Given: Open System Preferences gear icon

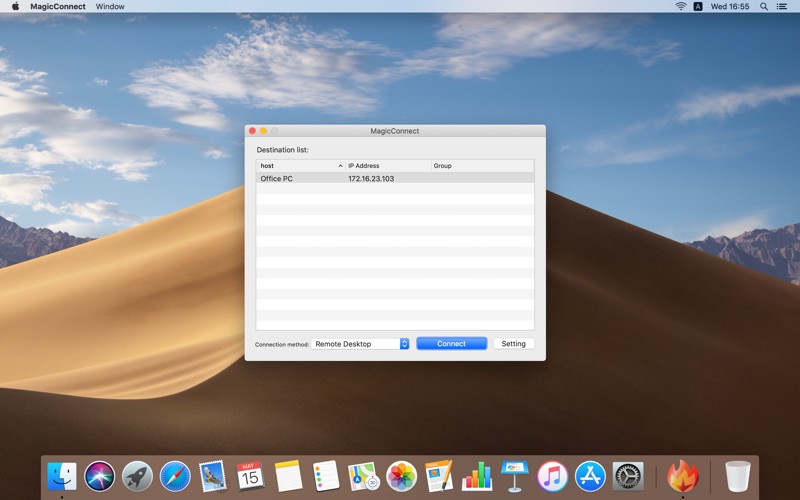Looking at the screenshot, I should pyautogui.click(x=628, y=477).
